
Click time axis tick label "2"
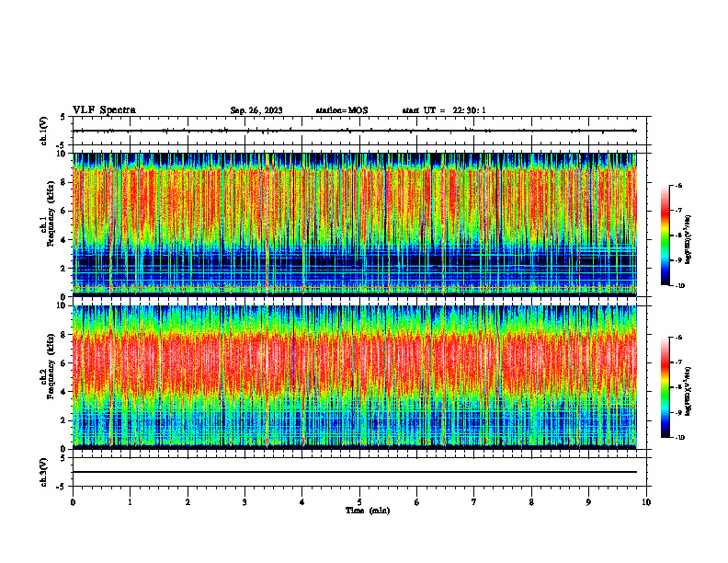click(188, 502)
